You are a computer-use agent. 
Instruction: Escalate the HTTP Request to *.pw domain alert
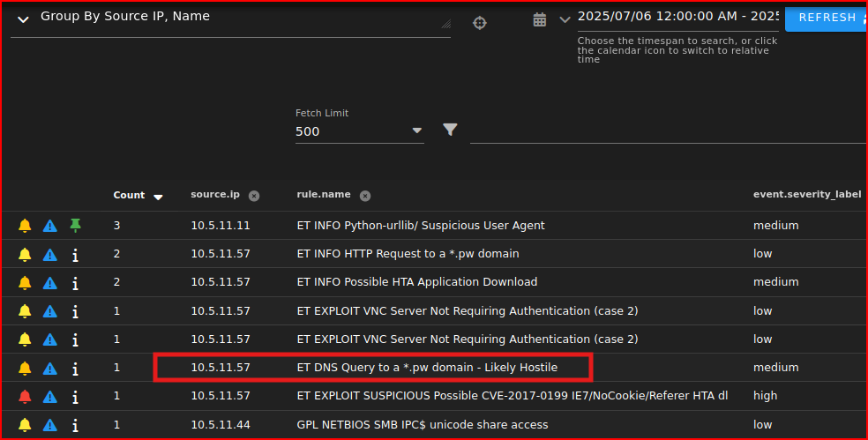coord(50,254)
